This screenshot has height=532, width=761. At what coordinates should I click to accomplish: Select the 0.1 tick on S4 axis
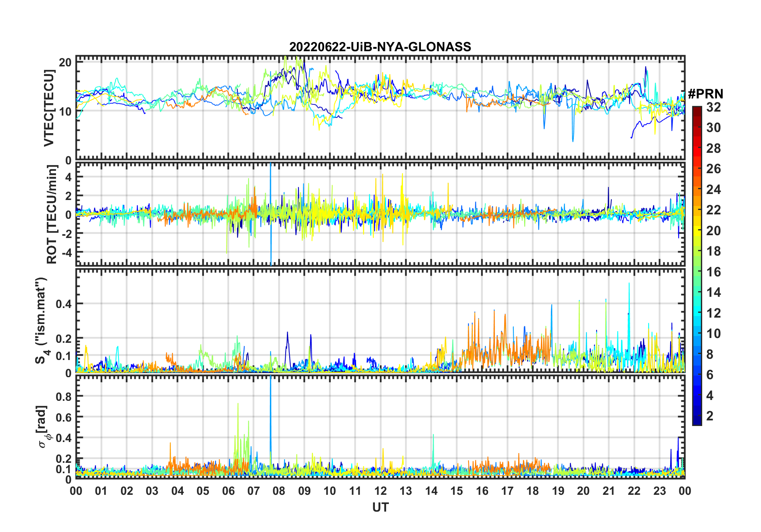(64, 356)
